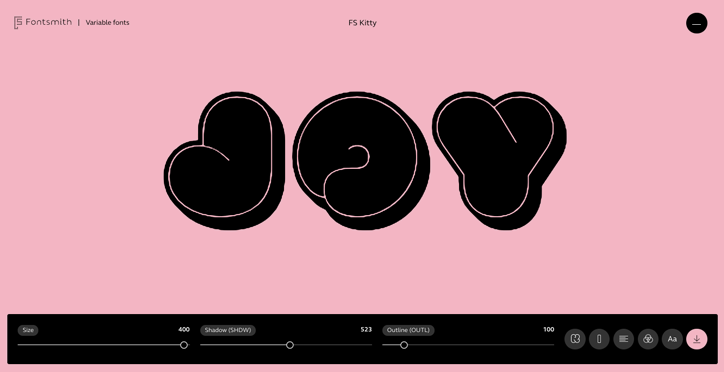Viewport: 724px width, 372px height.
Task: Click the pink download button
Action: [x=697, y=339]
